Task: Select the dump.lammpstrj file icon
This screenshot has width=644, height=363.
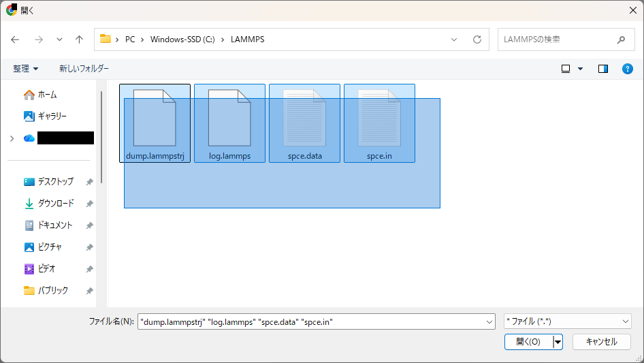Action: 155,116
